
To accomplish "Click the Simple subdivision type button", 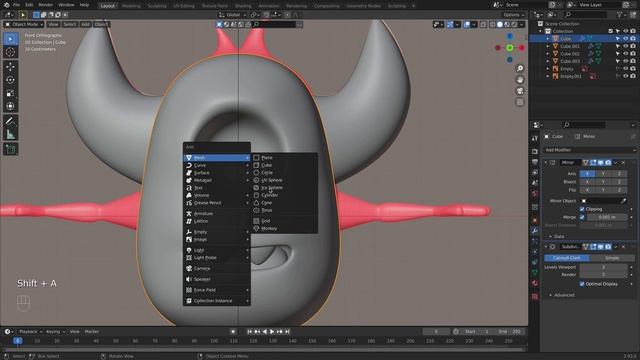I will 612,258.
